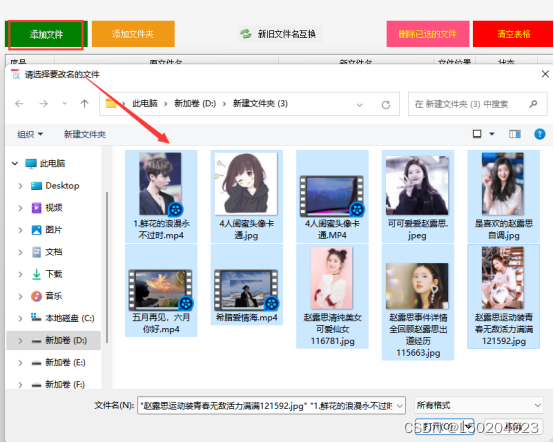Viewport: 554px width, 443px height.
Task: Open recent locations dropdown chevron
Action: click(x=64, y=104)
